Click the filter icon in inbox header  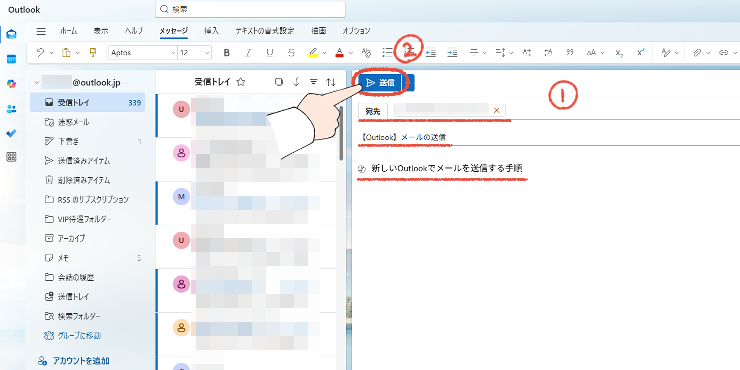point(313,82)
